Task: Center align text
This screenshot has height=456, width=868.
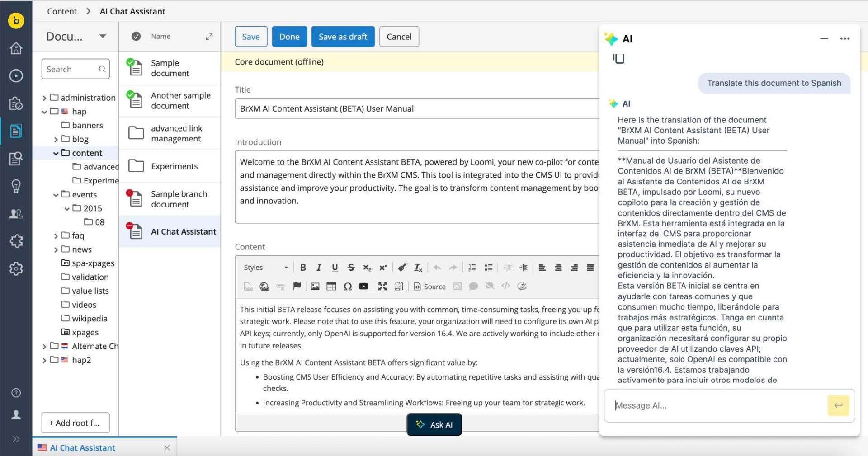Action: pyautogui.click(x=558, y=268)
